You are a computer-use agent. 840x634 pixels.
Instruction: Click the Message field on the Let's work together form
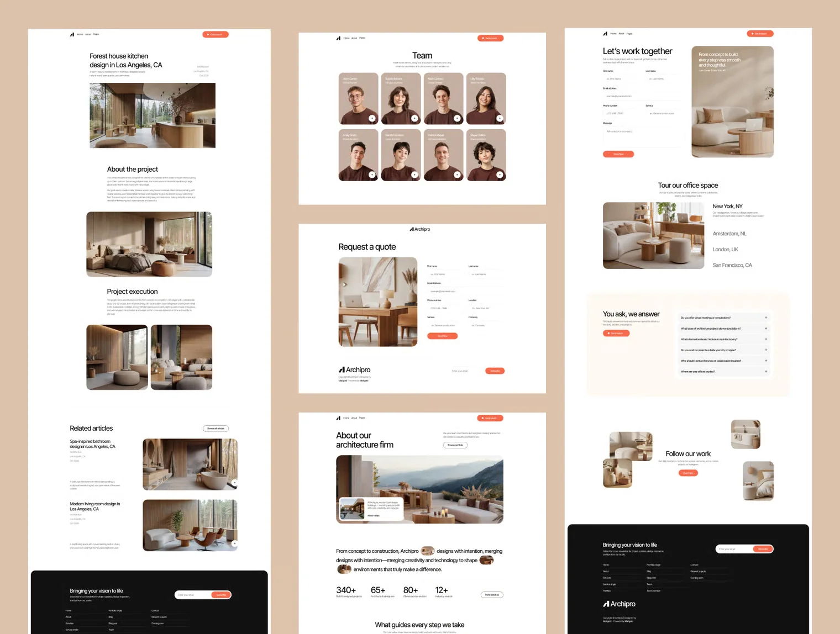(643, 137)
